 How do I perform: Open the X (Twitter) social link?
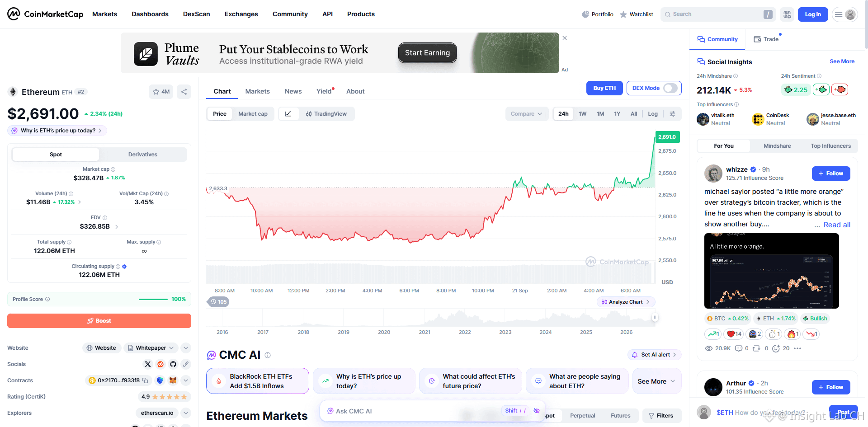click(148, 364)
